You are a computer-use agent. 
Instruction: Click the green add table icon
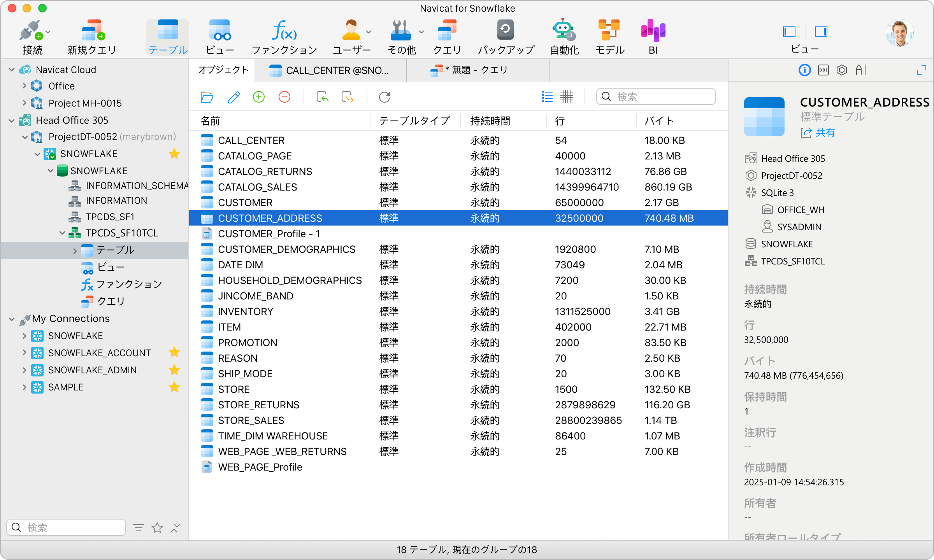259,97
